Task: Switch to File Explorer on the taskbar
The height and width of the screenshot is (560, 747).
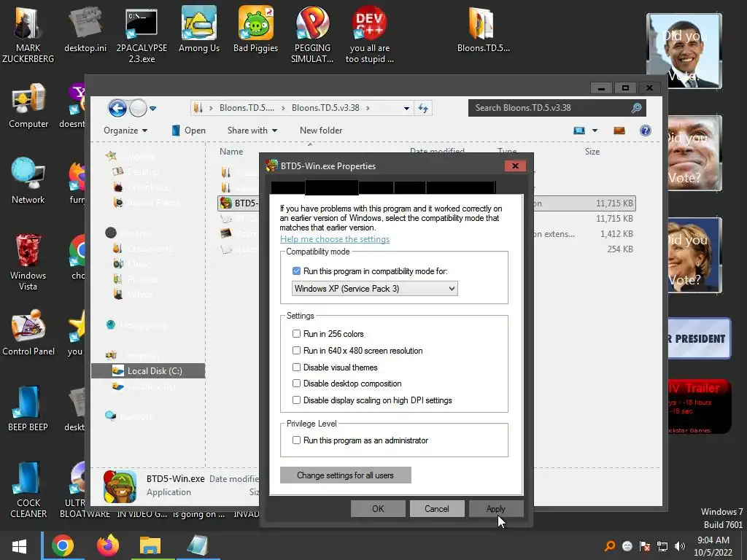Action: click(x=150, y=545)
